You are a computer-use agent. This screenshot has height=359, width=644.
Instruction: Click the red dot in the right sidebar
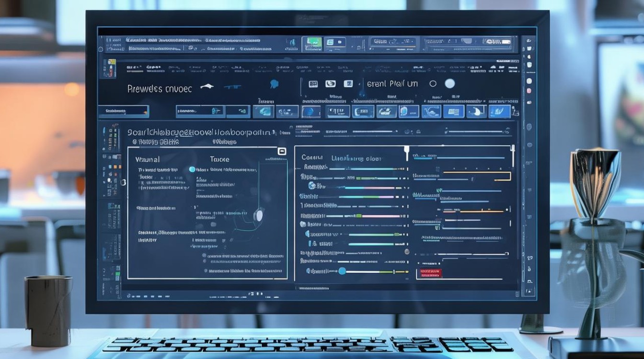tap(529, 90)
